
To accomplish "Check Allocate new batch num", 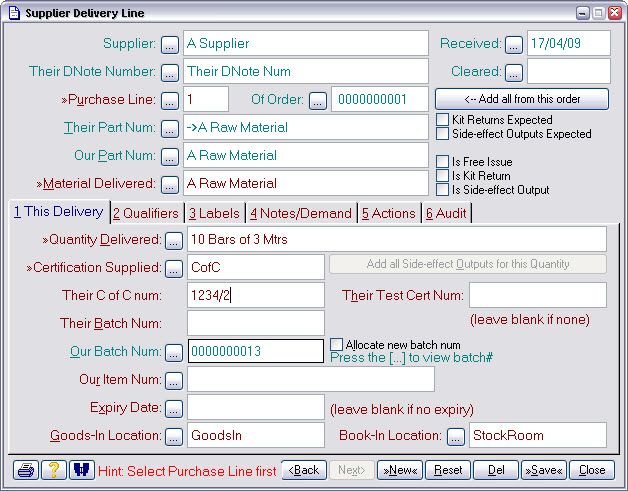I will pos(336,344).
